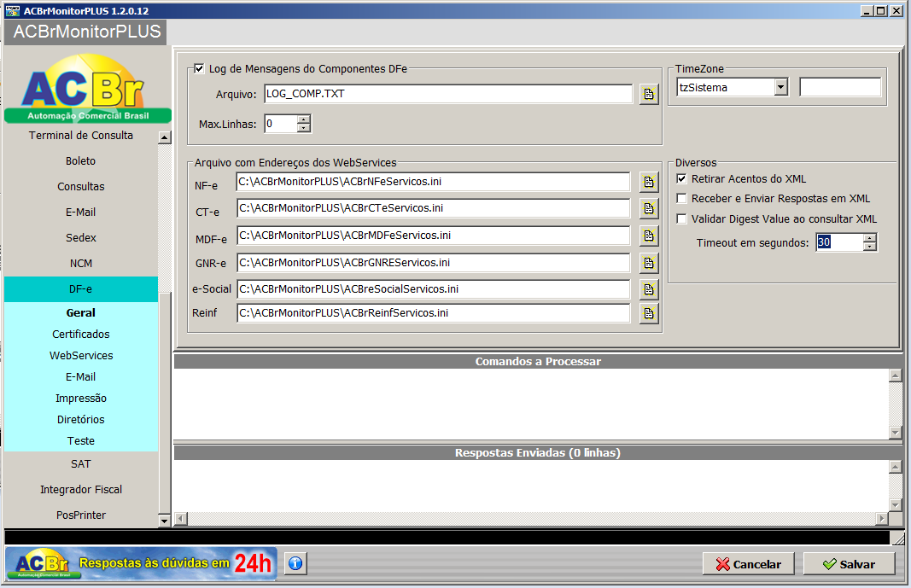Image resolution: width=911 pixels, height=588 pixels.
Task: Open Terminal de Consulta menu item
Action: coord(81,135)
